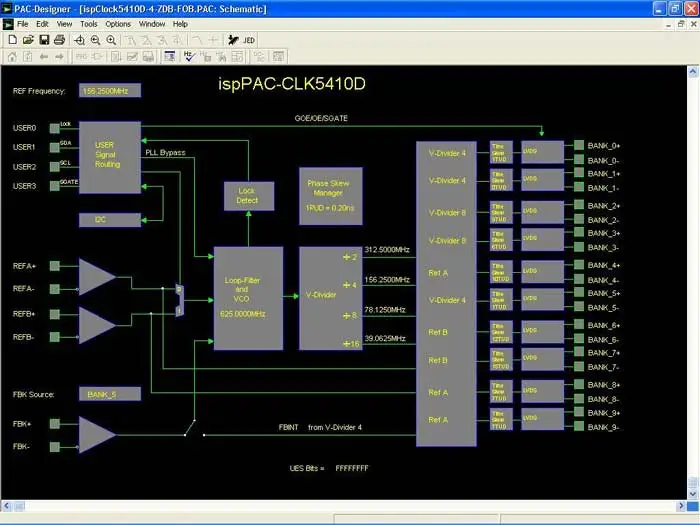Click the Lock Detect block
The height and width of the screenshot is (525, 700).
tap(247, 194)
